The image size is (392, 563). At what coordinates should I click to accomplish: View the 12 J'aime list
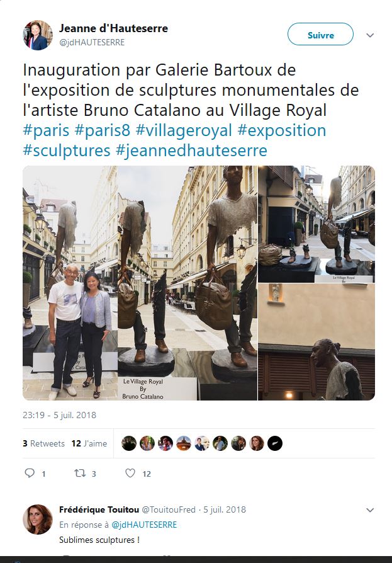coord(89,443)
